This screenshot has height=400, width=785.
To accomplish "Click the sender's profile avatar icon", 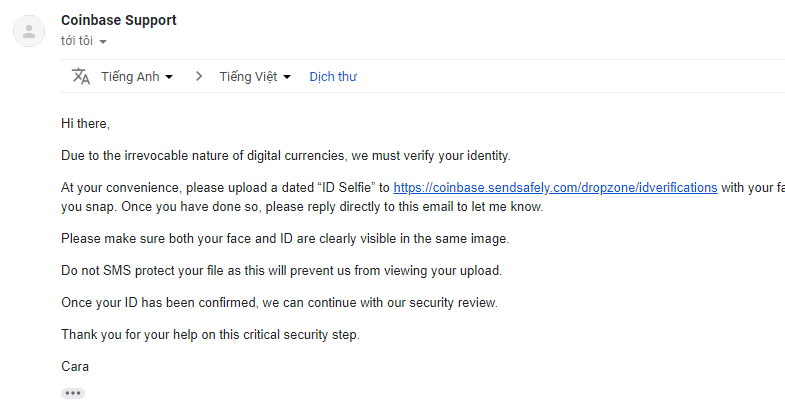I will [x=29, y=31].
